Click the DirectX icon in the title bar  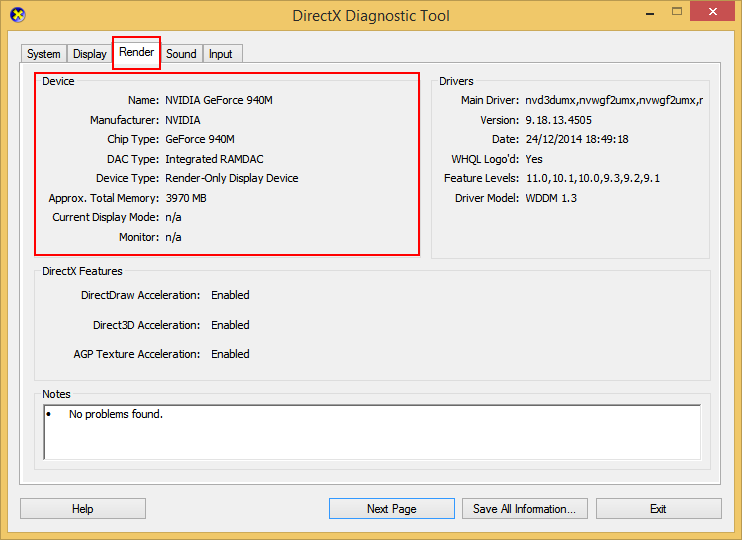click(x=18, y=15)
